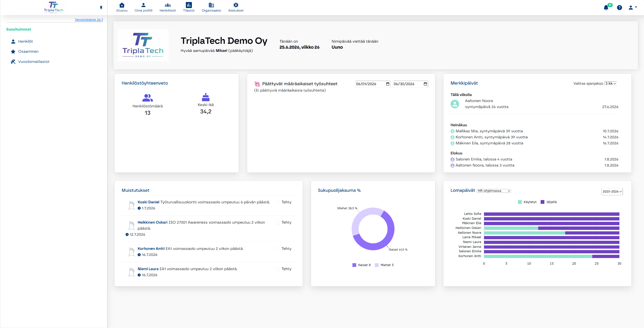Click the Osaaminen star icon in the sidebar
This screenshot has width=644, height=328.
pyautogui.click(x=13, y=52)
